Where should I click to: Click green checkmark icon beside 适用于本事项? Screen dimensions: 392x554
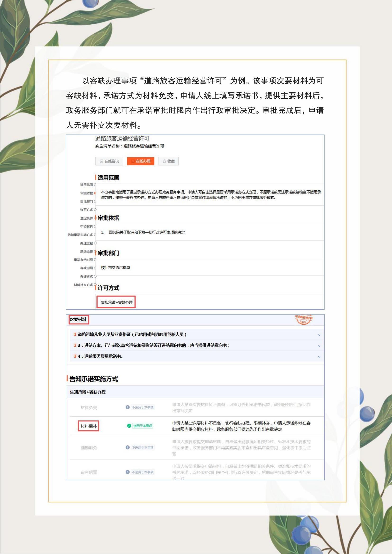point(129,426)
